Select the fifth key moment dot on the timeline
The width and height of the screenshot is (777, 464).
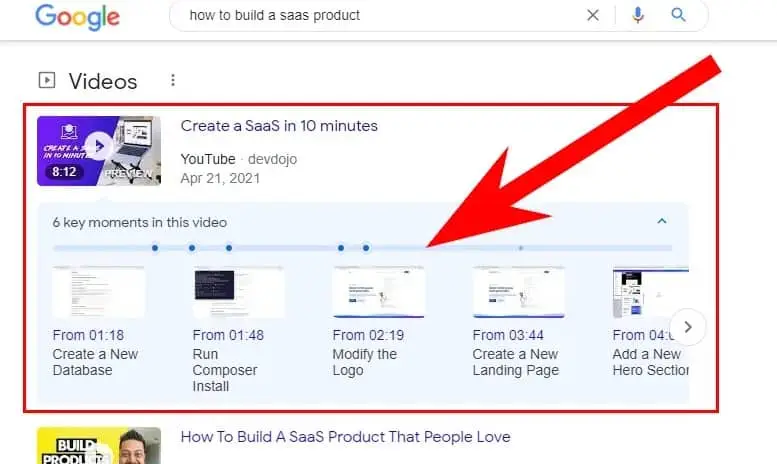click(366, 248)
